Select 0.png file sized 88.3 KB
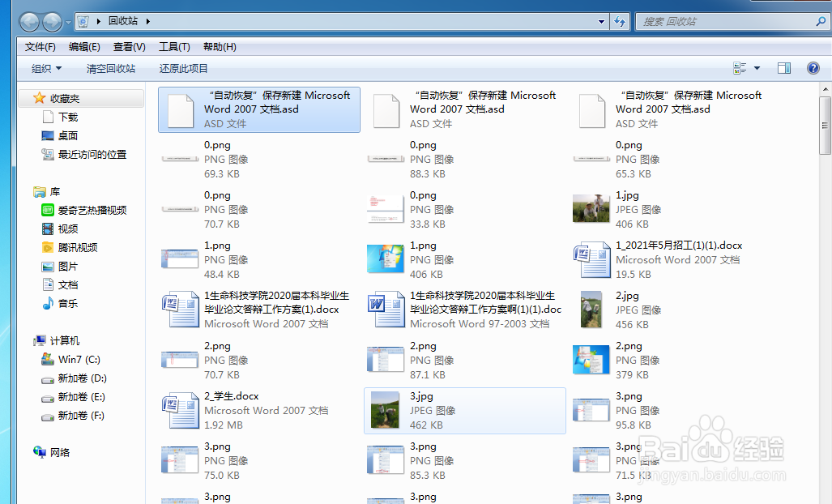This screenshot has height=504, width=832. 464,159
